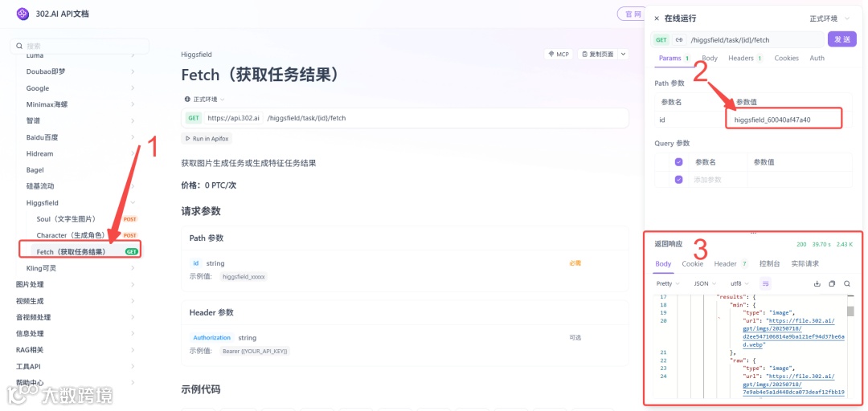Click Run in Apifox button
The image size is (868, 411).
point(208,138)
